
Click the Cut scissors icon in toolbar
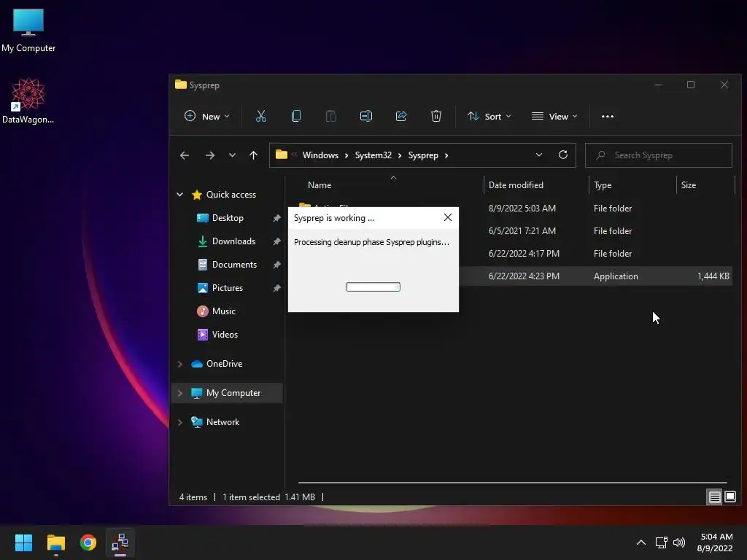[260, 116]
